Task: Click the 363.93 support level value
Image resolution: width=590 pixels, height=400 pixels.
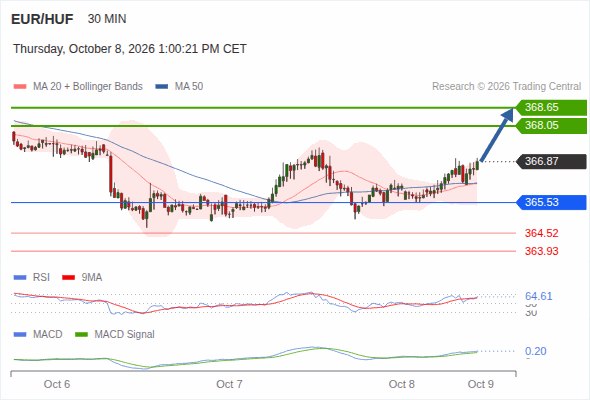Action: pos(541,251)
